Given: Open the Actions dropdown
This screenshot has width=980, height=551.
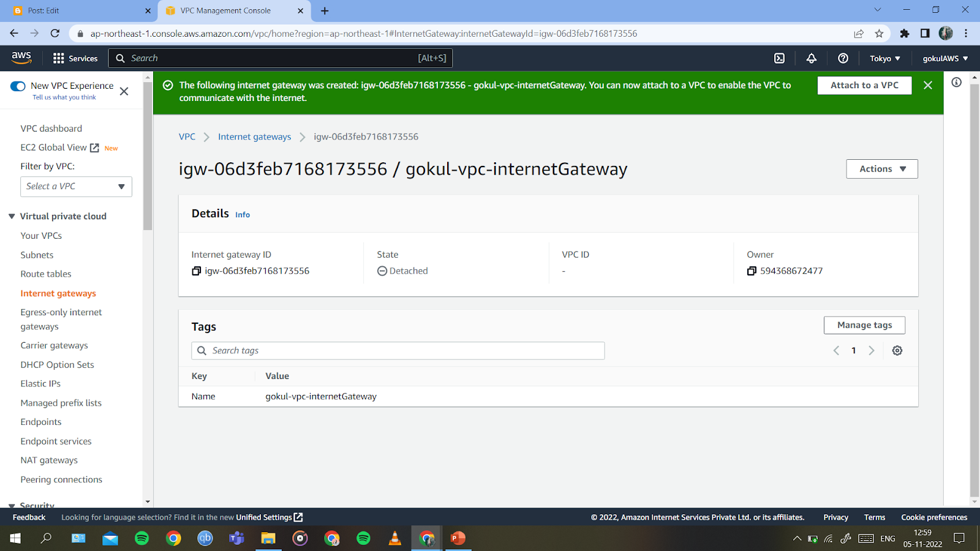Looking at the screenshot, I should pos(881,169).
